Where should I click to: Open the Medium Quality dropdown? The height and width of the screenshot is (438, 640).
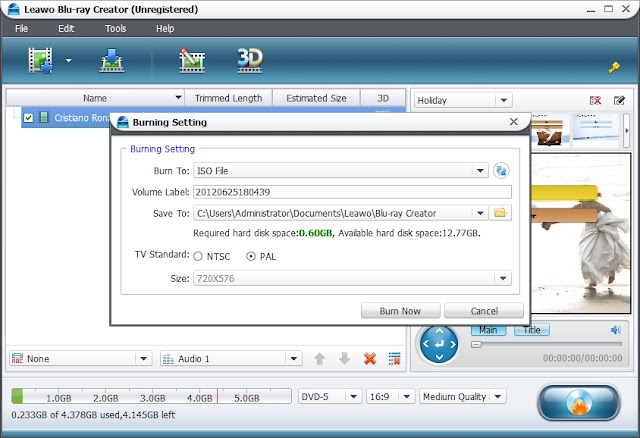[x=498, y=396]
